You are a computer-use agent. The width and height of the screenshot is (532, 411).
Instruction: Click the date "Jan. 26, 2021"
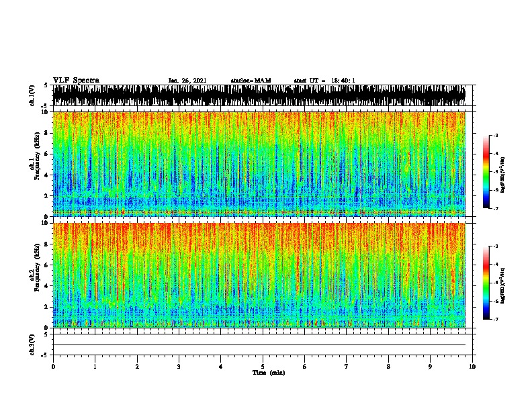tap(187, 81)
